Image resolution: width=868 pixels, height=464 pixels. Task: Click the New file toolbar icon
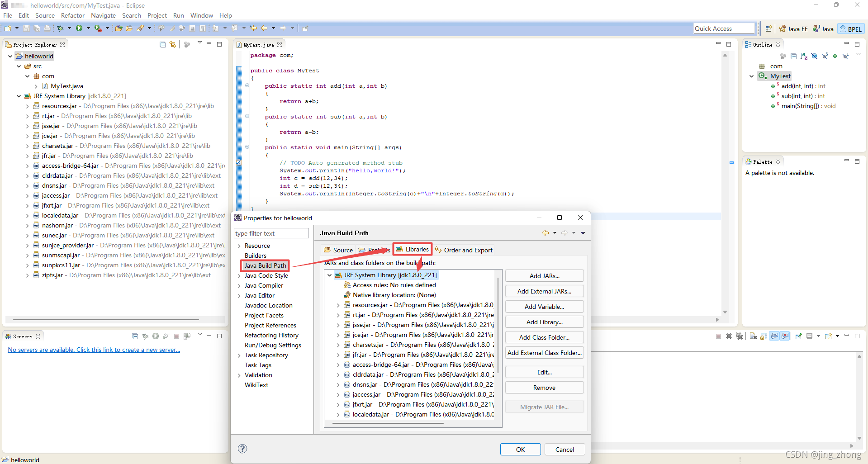pyautogui.click(x=8, y=28)
